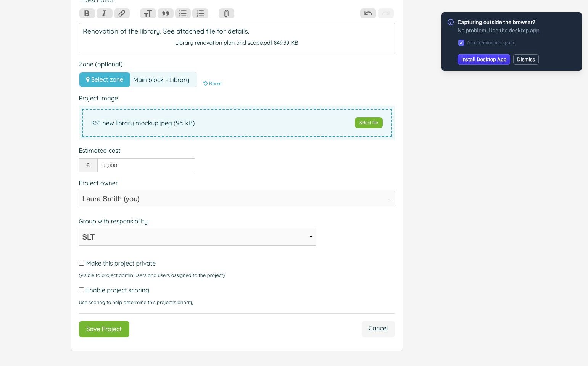Apply italic formatting in description editor
588x366 pixels.
point(104,13)
